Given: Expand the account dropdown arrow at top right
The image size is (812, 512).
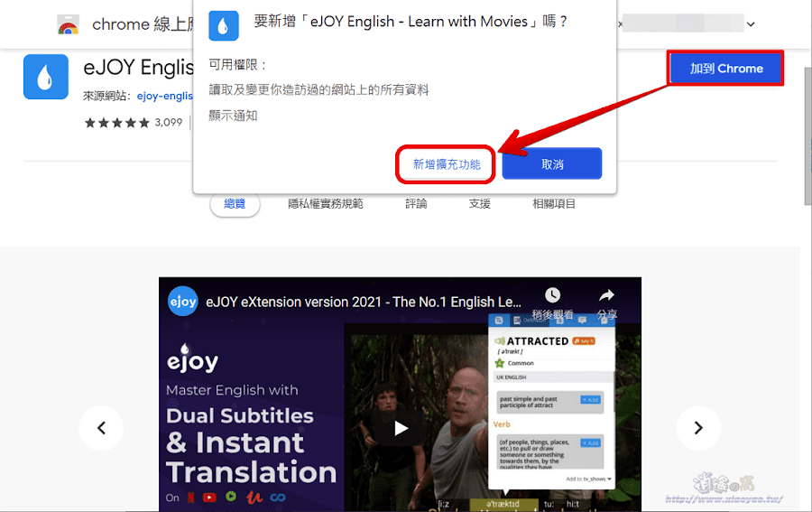Looking at the screenshot, I should pos(751,23).
